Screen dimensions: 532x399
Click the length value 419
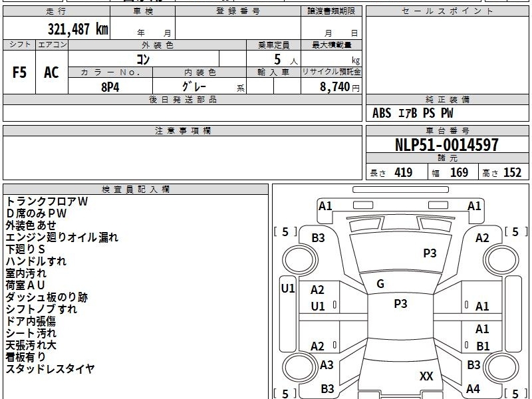(x=404, y=173)
